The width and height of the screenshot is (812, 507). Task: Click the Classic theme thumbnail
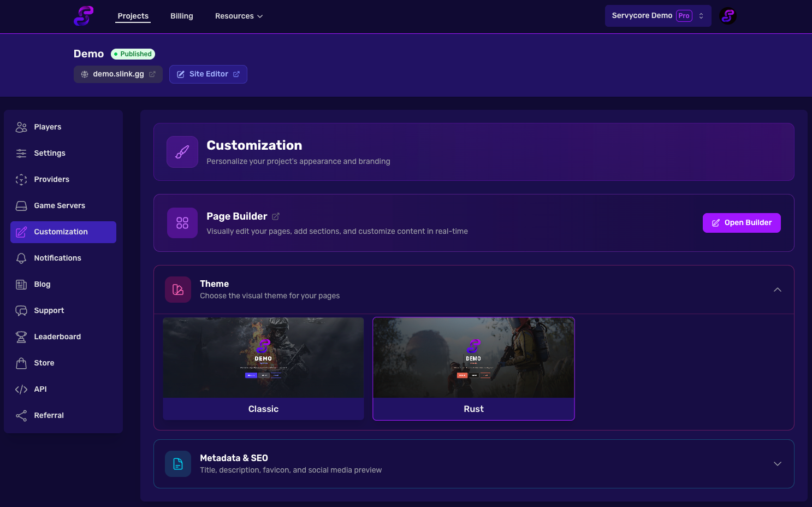pos(263,358)
